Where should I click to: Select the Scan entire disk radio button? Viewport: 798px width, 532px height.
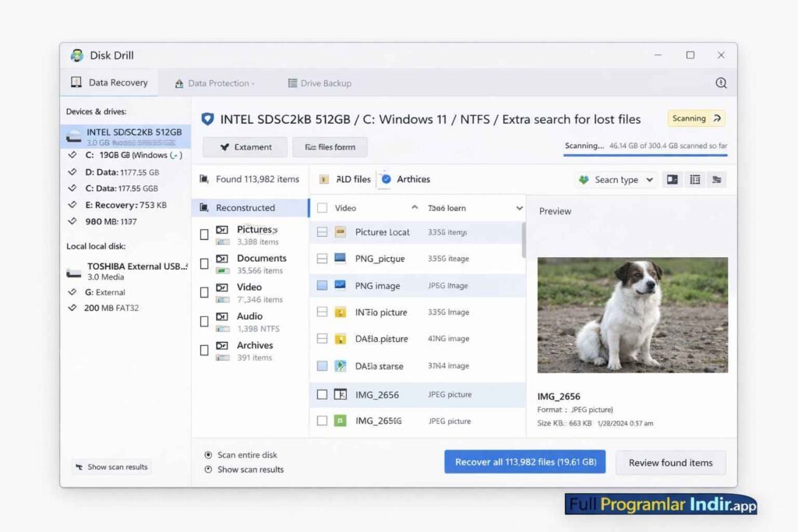pyautogui.click(x=208, y=455)
